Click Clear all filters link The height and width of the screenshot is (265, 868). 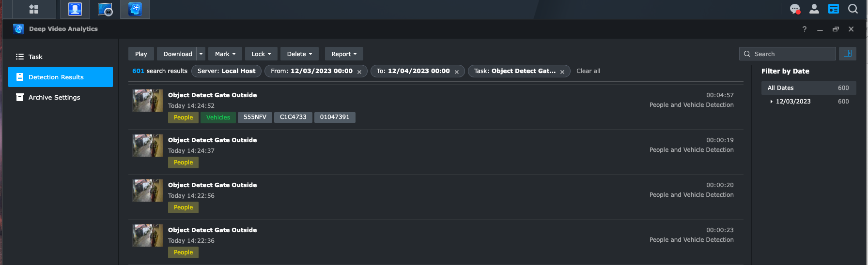pos(588,71)
